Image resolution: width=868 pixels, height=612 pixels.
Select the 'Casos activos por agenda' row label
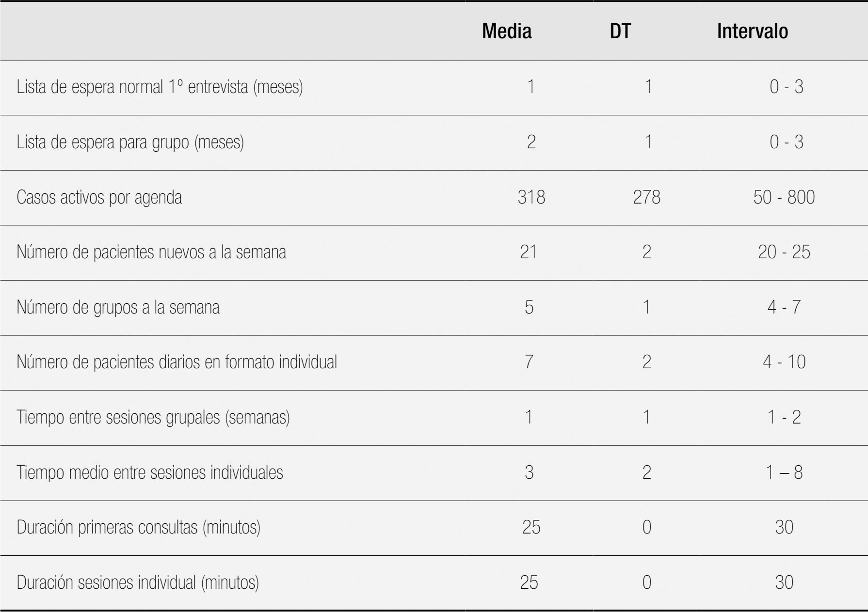pos(99,198)
